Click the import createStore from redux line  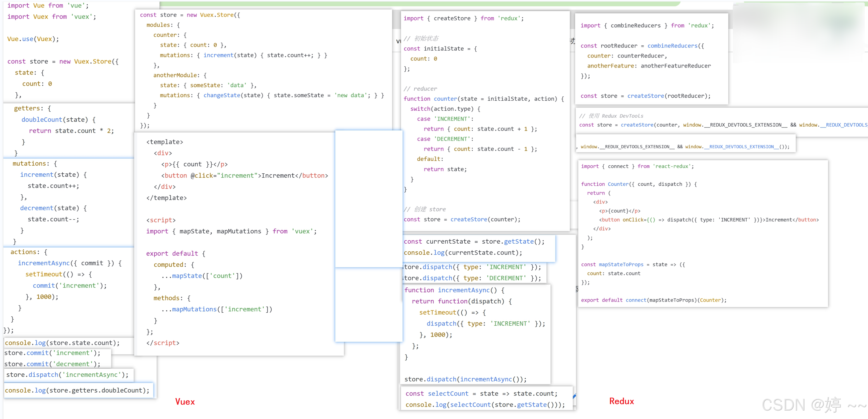(463, 18)
